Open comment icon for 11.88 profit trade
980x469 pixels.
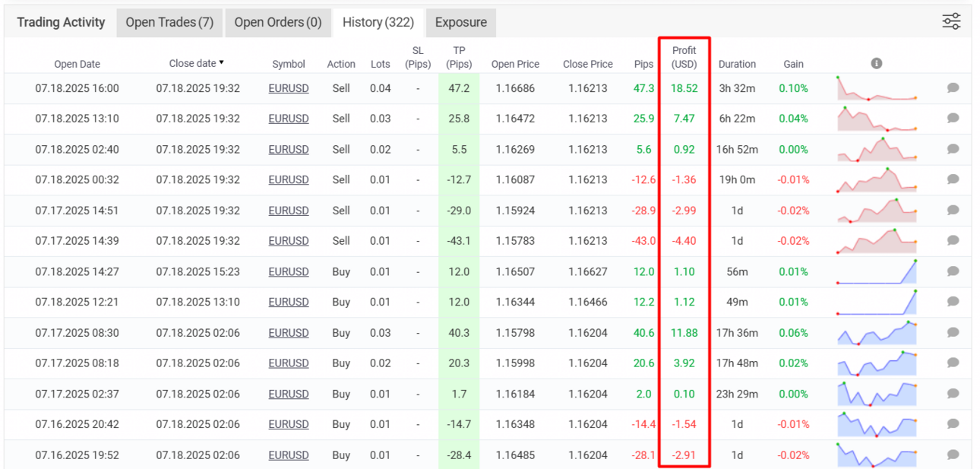(x=953, y=332)
